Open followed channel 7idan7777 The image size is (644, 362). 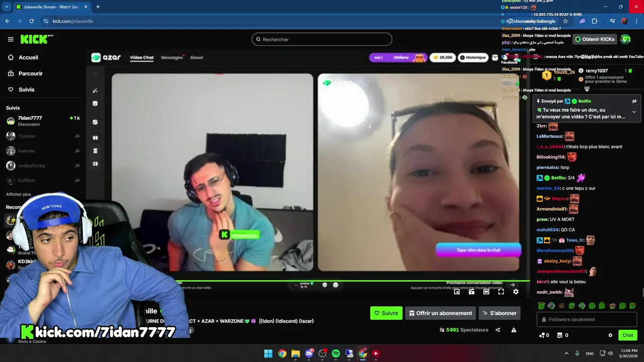tap(43, 121)
